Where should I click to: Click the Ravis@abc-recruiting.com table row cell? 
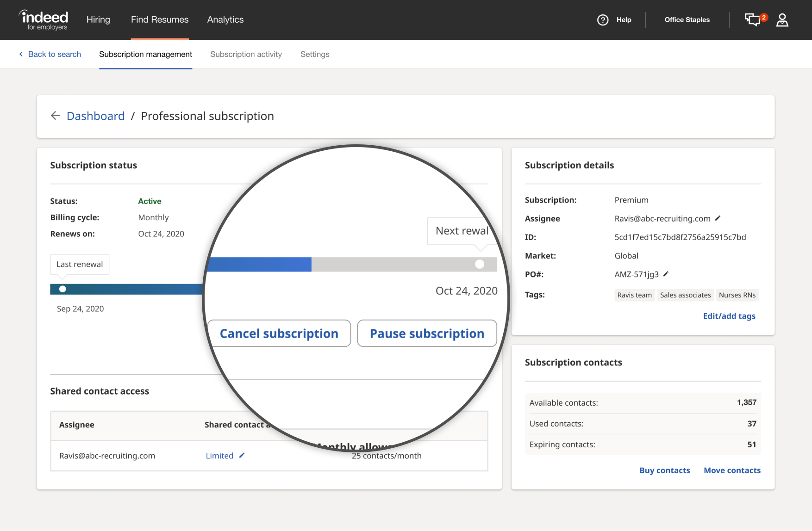click(107, 456)
